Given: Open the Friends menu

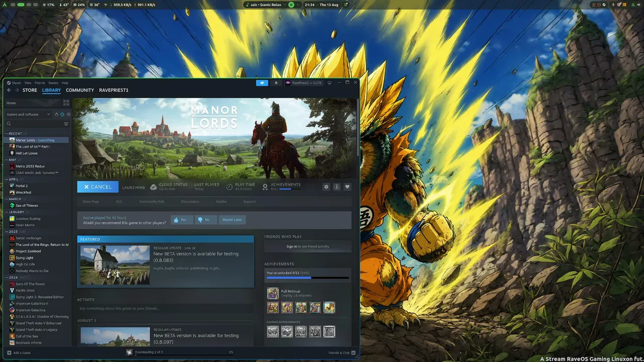Looking at the screenshot, I should point(40,82).
